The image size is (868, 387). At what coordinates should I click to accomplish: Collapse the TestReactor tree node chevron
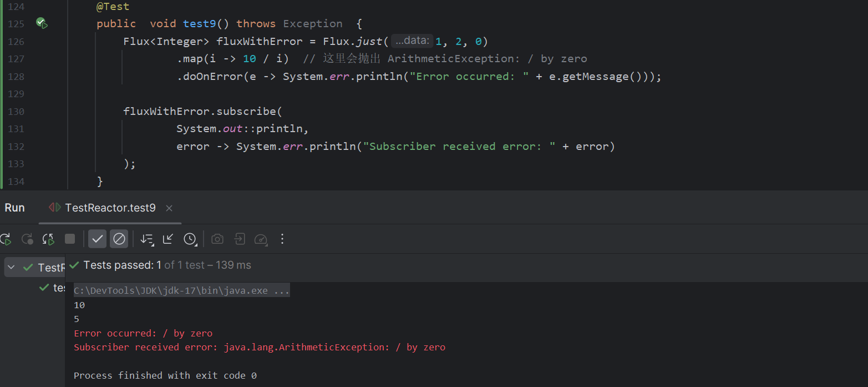click(x=11, y=268)
